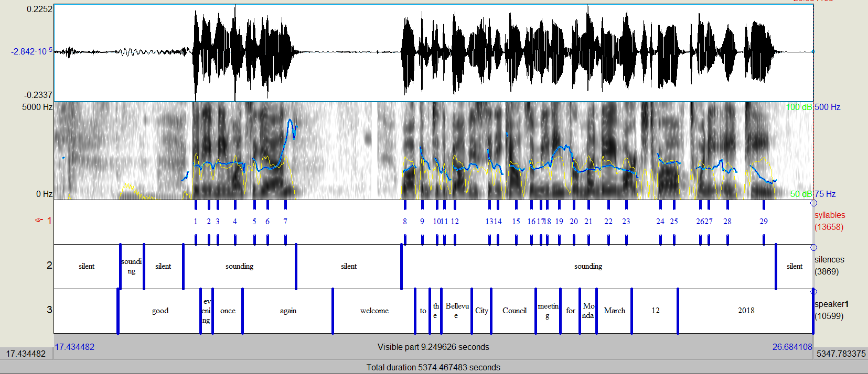Screen dimensions: 868x374
Task: Select the word interval "the"
Action: (435, 311)
